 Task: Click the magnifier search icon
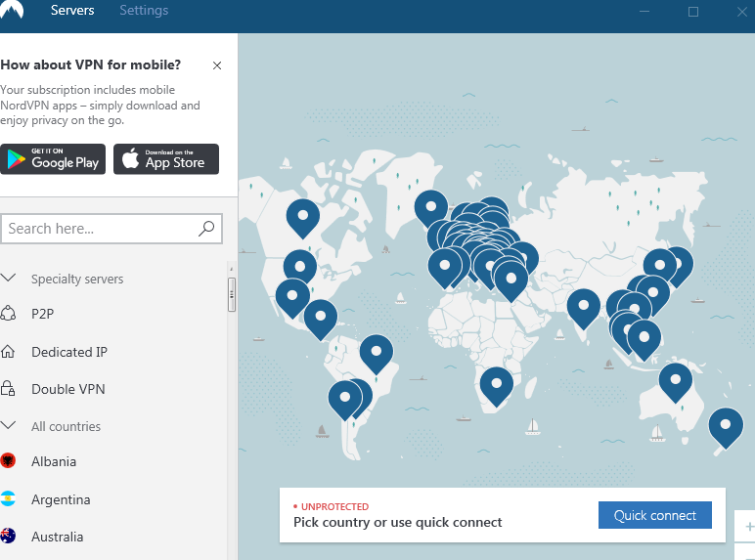click(206, 229)
